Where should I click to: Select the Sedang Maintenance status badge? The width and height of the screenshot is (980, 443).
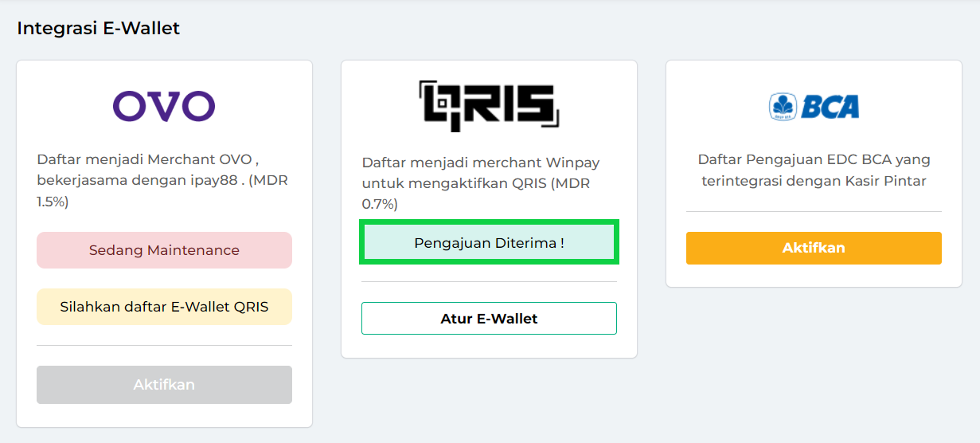tap(164, 250)
